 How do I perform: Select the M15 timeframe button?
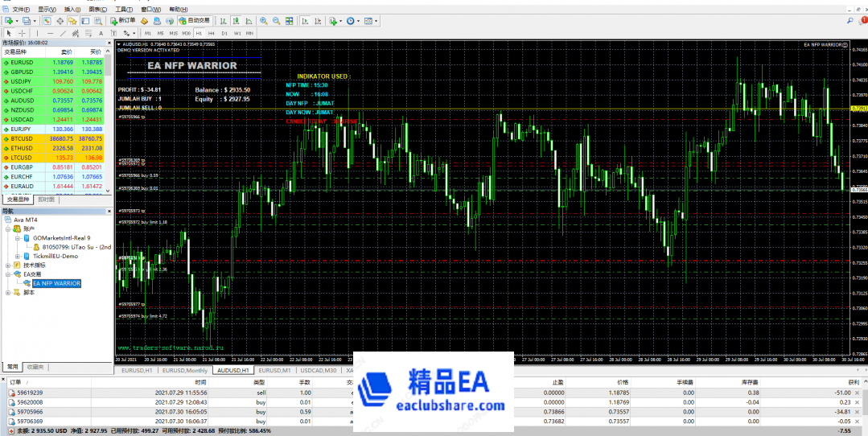(172, 33)
